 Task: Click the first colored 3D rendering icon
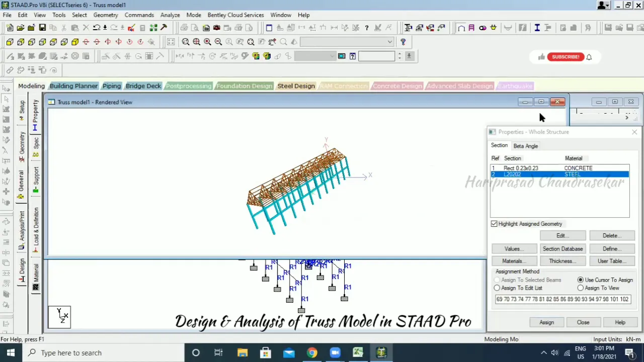(x=256, y=56)
